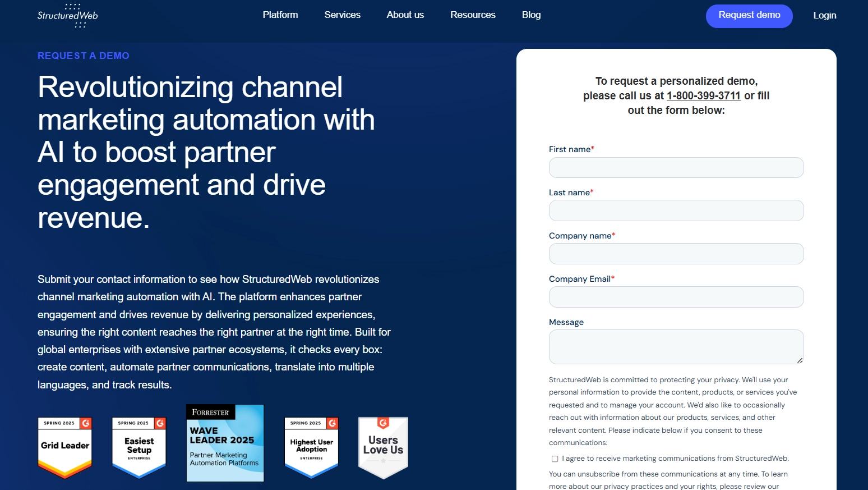Viewport: 868px width, 490px height.
Task: Click the Easiest Setup badge
Action: [139, 448]
